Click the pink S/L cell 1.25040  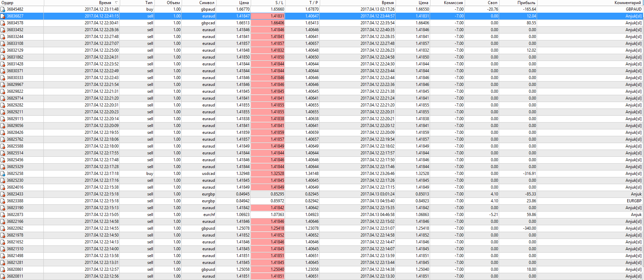click(268, 269)
